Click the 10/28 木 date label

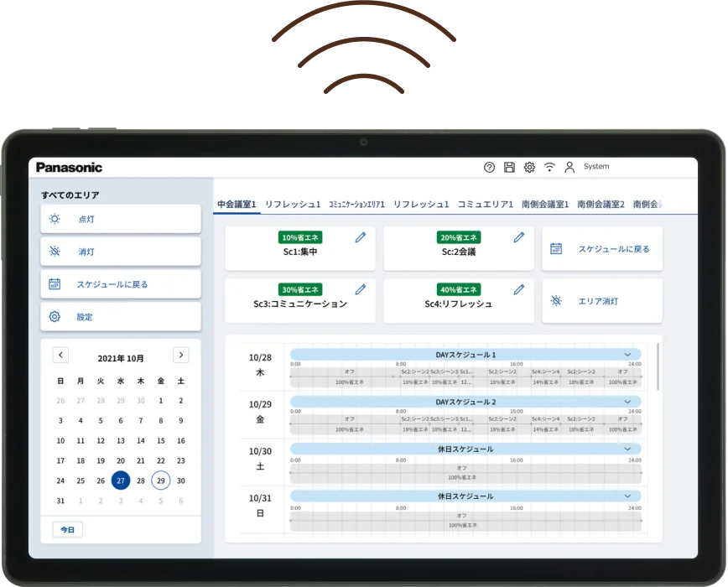260,365
